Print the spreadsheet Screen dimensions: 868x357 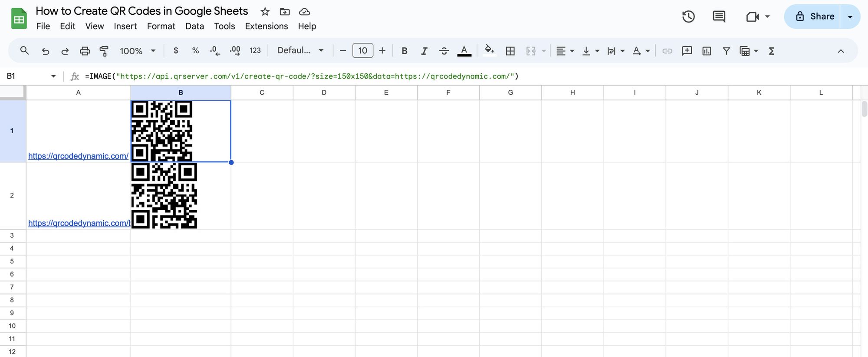pyautogui.click(x=85, y=51)
